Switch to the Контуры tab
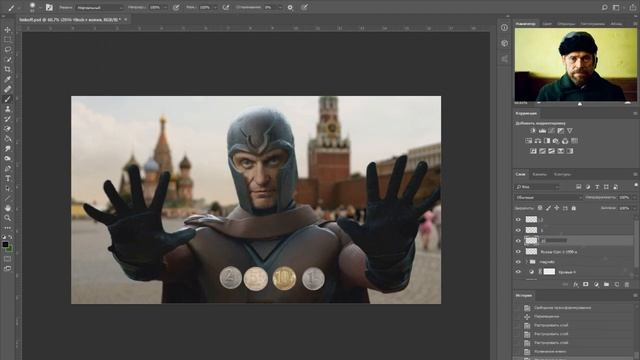The image size is (640, 360). tap(562, 174)
